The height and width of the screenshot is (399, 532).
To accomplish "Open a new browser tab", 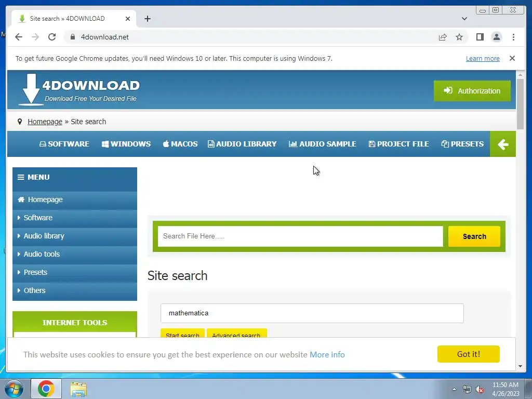I will point(147,19).
